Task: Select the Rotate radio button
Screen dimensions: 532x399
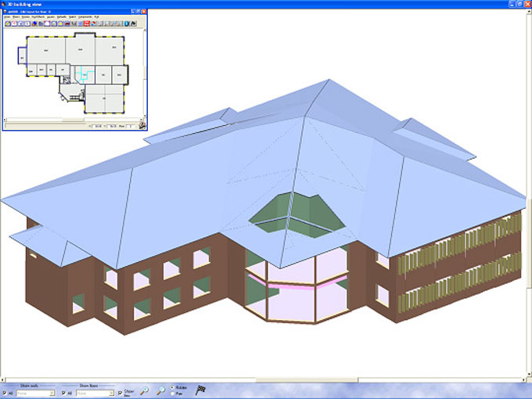Action: 173,387
